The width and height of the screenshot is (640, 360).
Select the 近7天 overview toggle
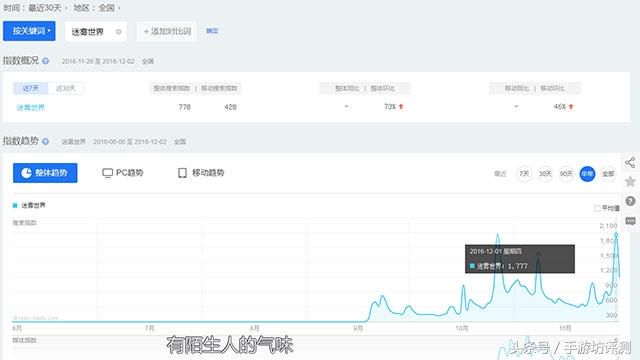tap(31, 88)
